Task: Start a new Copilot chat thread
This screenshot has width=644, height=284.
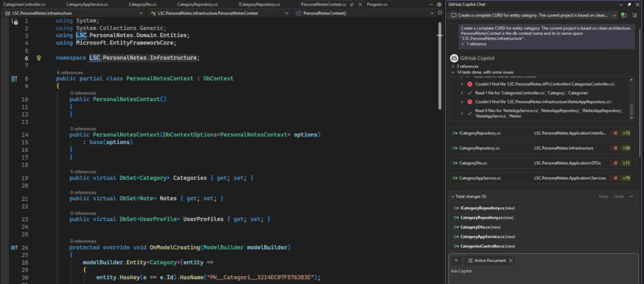Action: [624, 15]
